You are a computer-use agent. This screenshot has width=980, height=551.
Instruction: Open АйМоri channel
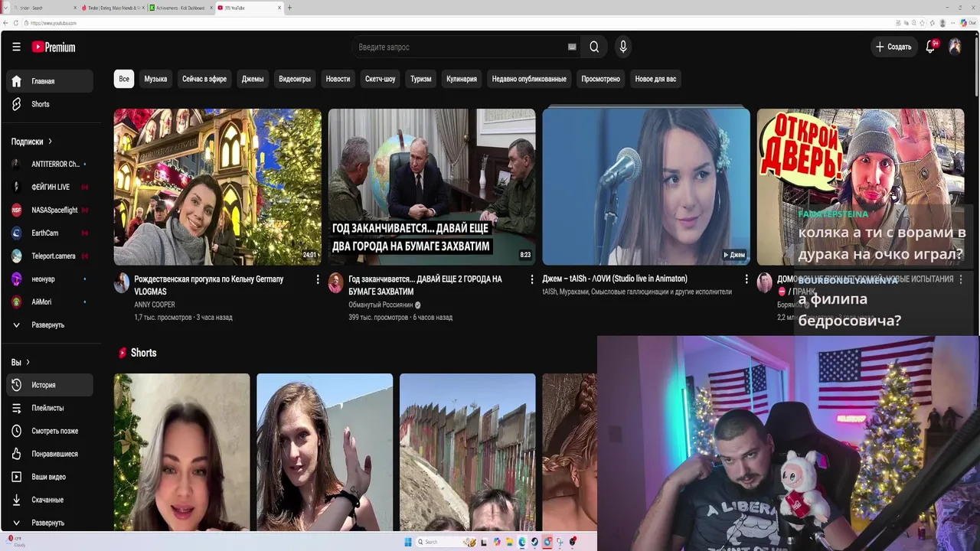pyautogui.click(x=50, y=302)
